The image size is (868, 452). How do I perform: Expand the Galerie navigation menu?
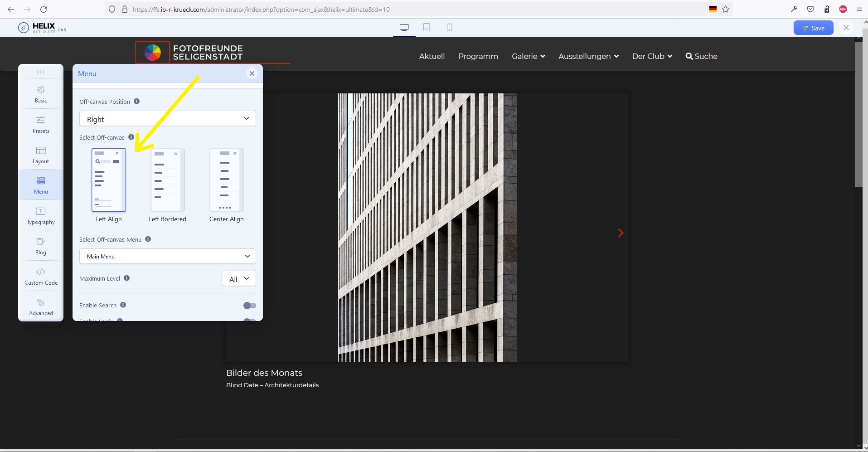click(528, 56)
